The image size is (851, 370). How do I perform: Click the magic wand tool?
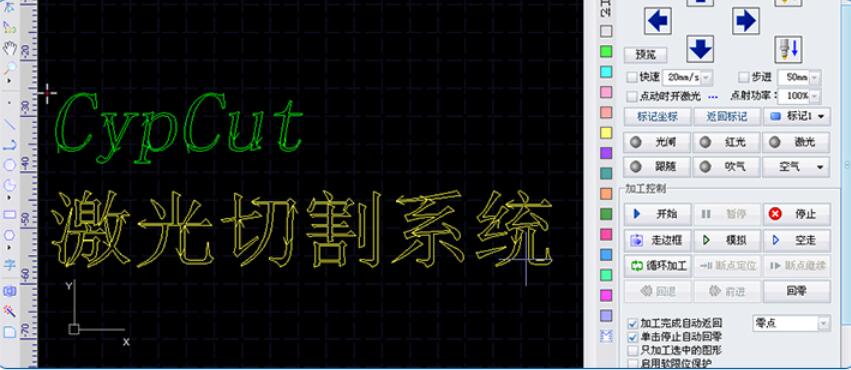(x=10, y=310)
